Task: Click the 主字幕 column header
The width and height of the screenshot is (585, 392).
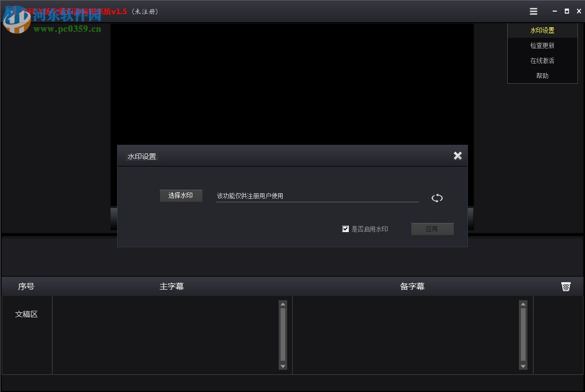Action: [x=172, y=286]
